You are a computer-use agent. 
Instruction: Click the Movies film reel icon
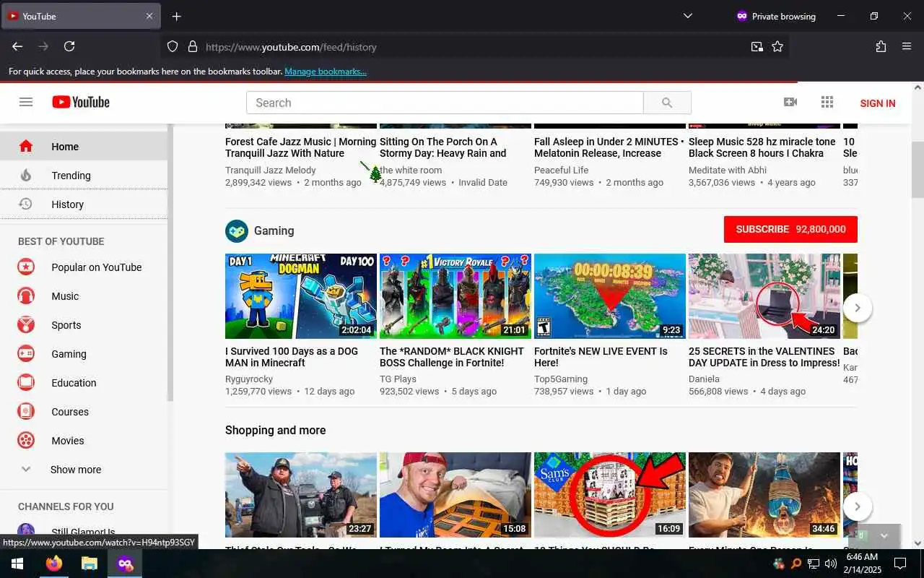coord(26,440)
